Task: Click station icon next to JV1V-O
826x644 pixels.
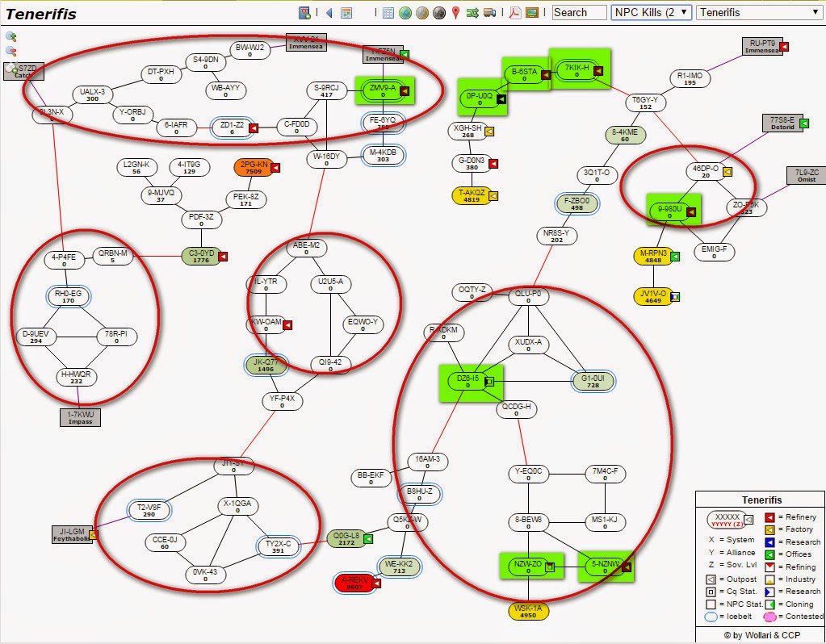Action: [675, 297]
